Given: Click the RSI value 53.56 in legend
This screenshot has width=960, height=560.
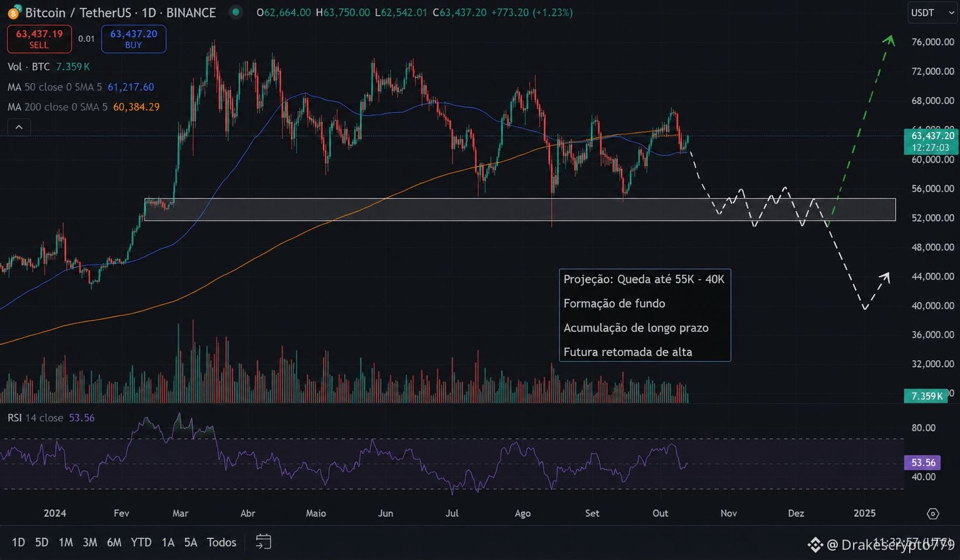Looking at the screenshot, I should pos(82,418).
